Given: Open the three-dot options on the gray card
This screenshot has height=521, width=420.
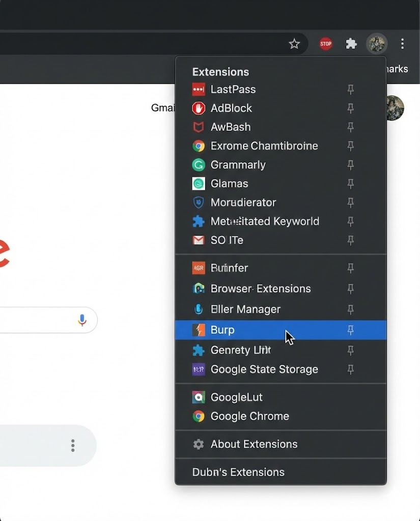Looking at the screenshot, I should click(73, 446).
